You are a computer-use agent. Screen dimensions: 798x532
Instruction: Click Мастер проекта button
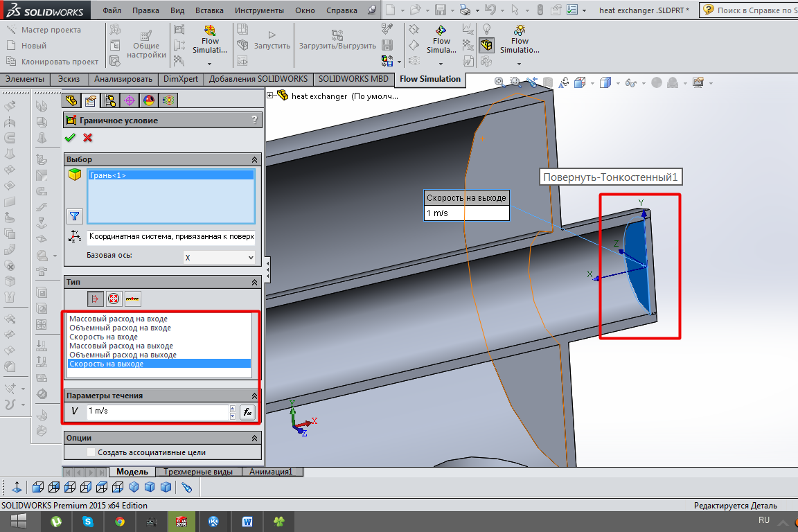pyautogui.click(x=44, y=30)
